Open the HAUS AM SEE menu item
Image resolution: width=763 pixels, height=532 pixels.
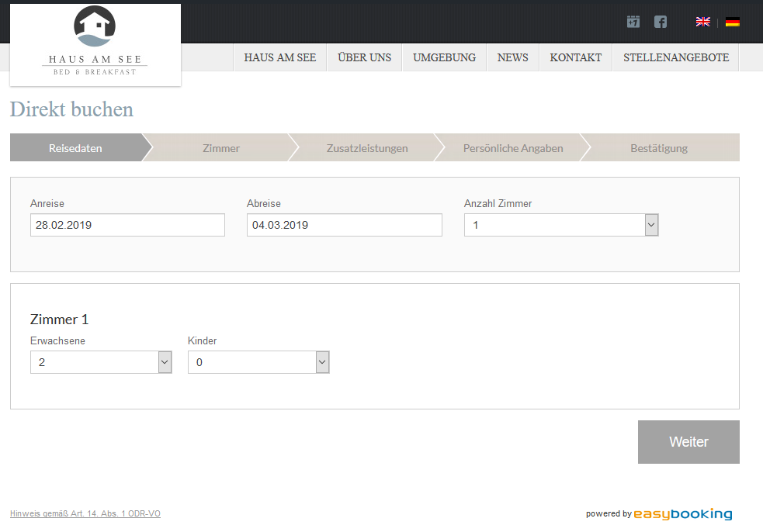279,57
